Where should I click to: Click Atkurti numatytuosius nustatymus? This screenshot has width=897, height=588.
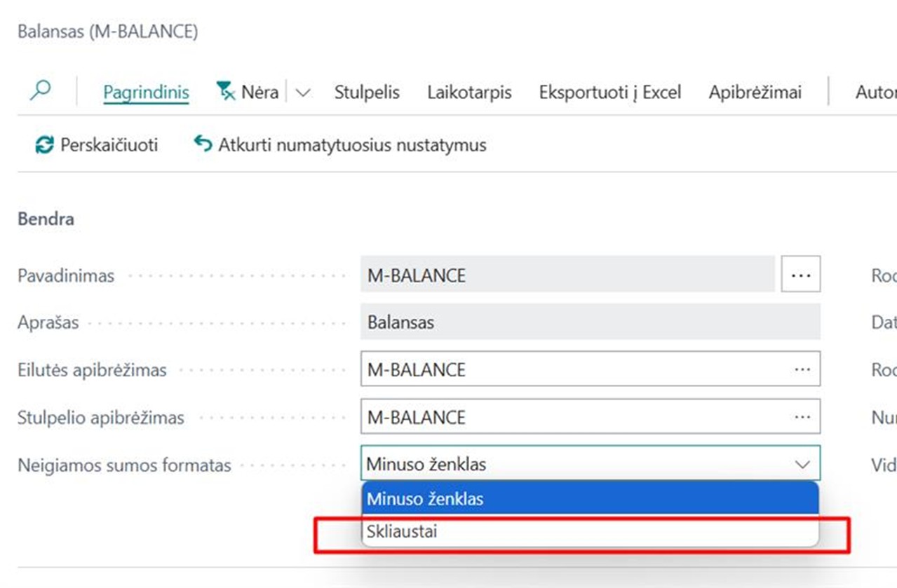point(340,145)
